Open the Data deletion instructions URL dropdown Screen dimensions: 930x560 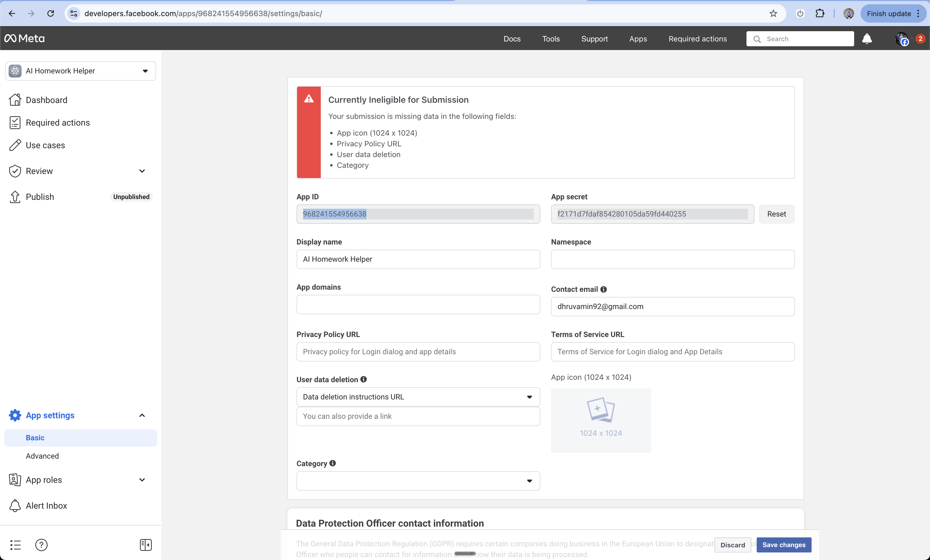[x=418, y=397]
